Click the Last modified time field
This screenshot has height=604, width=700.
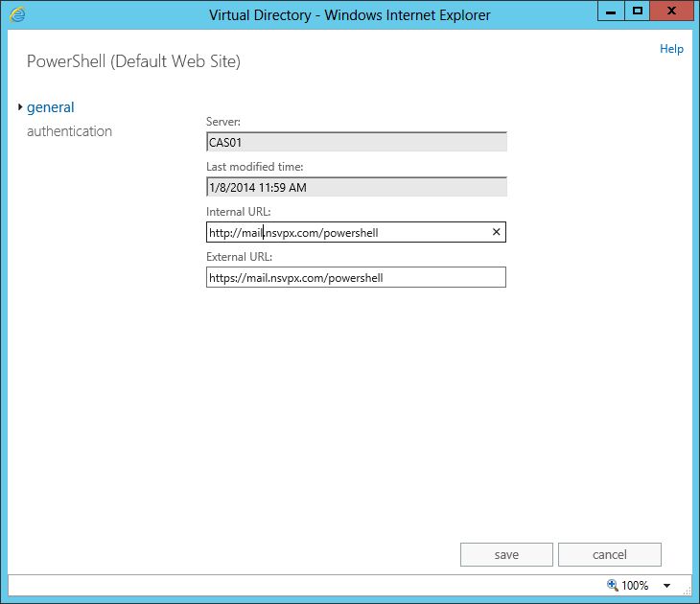pos(356,187)
